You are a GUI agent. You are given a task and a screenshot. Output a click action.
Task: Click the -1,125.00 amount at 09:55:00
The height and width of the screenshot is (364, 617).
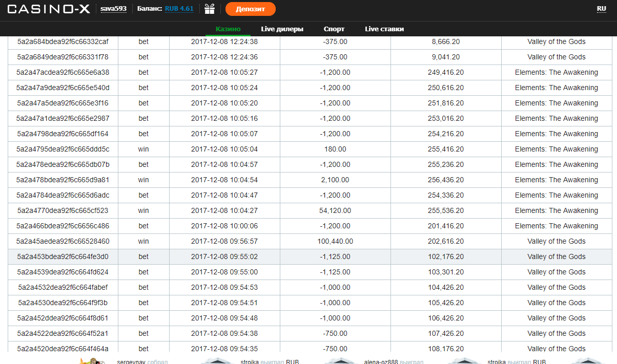pos(335,272)
